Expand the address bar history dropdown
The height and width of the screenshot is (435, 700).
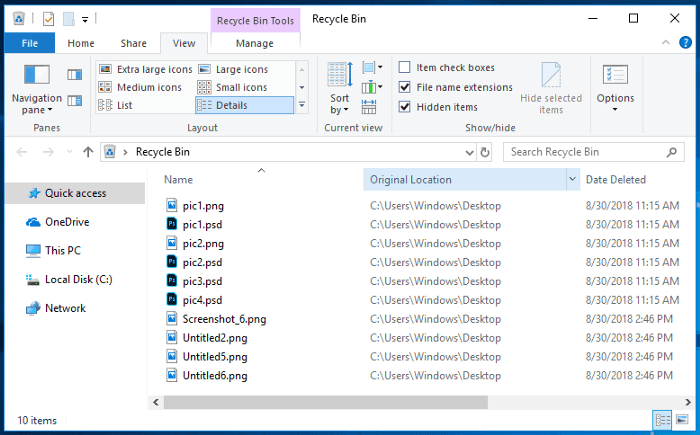(469, 153)
